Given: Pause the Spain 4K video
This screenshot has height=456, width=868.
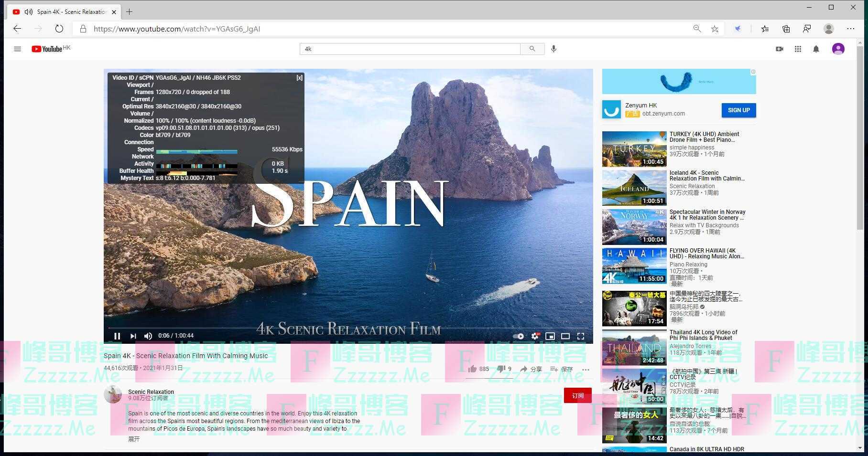Looking at the screenshot, I should click(x=117, y=336).
